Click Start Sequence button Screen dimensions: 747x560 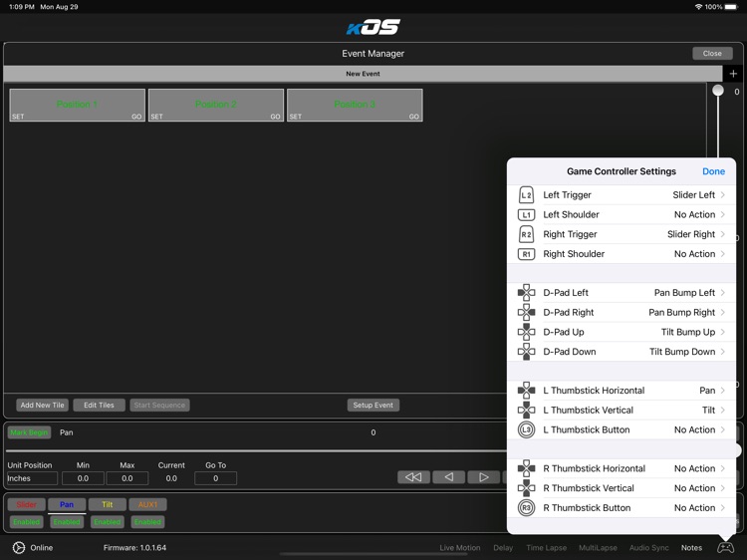pos(159,406)
